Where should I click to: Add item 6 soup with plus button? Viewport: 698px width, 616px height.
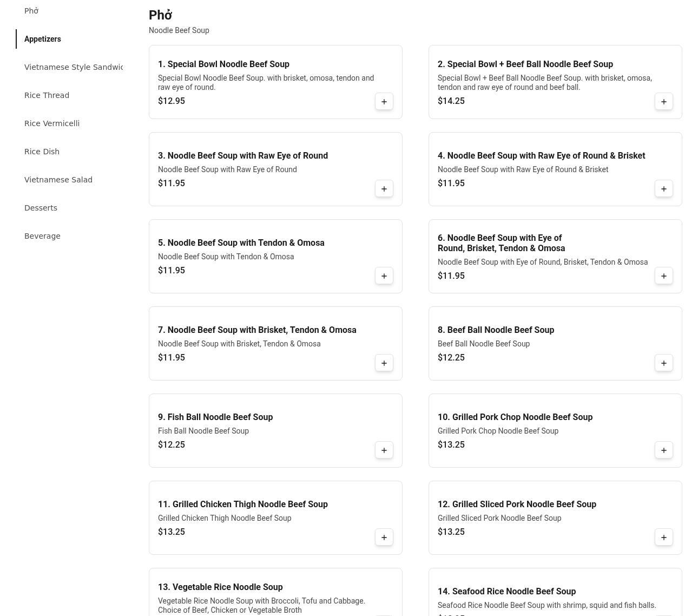tap(664, 276)
